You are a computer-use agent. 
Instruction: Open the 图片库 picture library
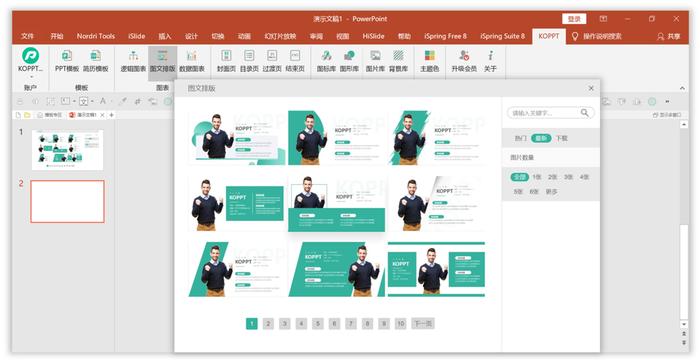pos(375,61)
